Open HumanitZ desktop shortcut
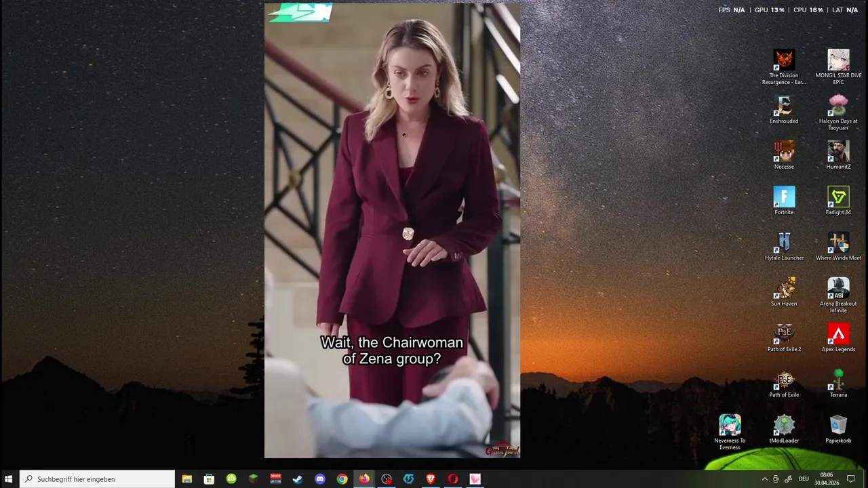This screenshot has height=488, width=868. pos(838,155)
